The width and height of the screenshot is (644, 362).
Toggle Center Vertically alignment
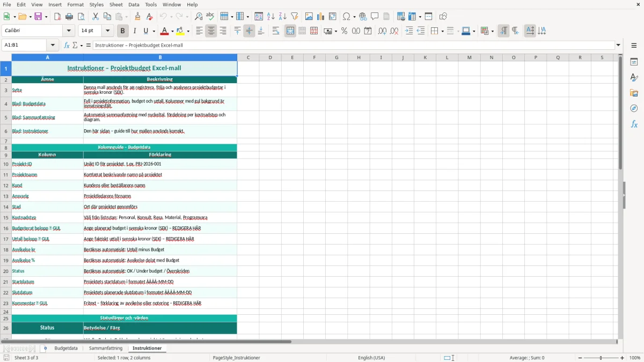click(x=249, y=31)
